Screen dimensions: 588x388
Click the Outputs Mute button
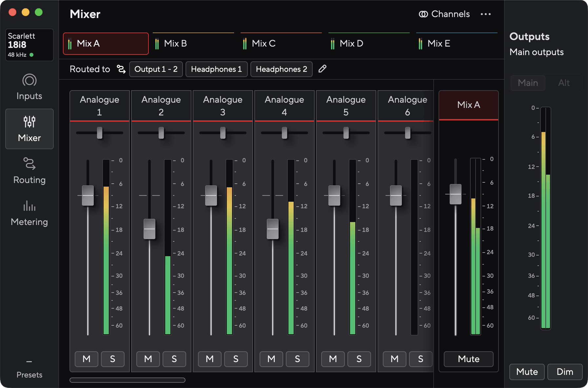pyautogui.click(x=527, y=372)
